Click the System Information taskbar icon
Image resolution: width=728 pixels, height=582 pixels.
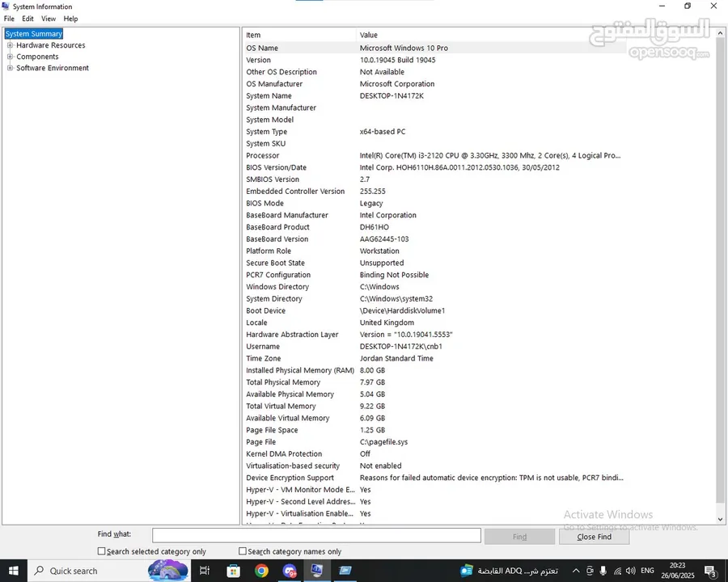point(317,571)
